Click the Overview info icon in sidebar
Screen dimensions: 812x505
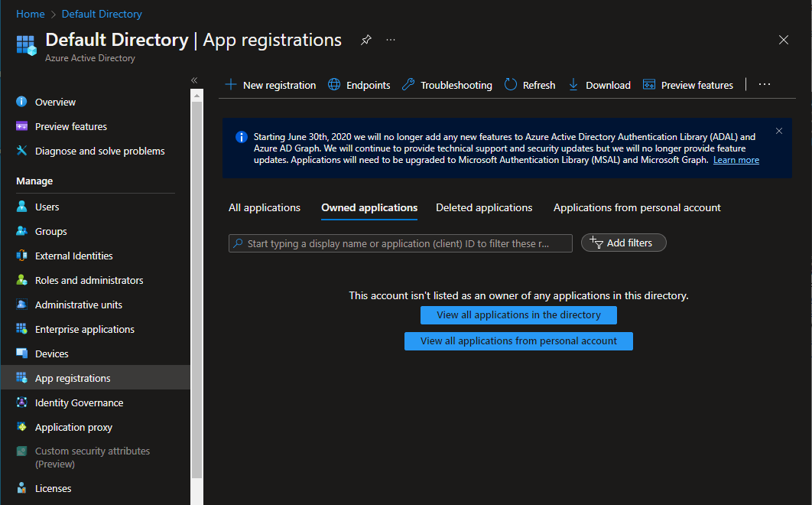point(21,102)
